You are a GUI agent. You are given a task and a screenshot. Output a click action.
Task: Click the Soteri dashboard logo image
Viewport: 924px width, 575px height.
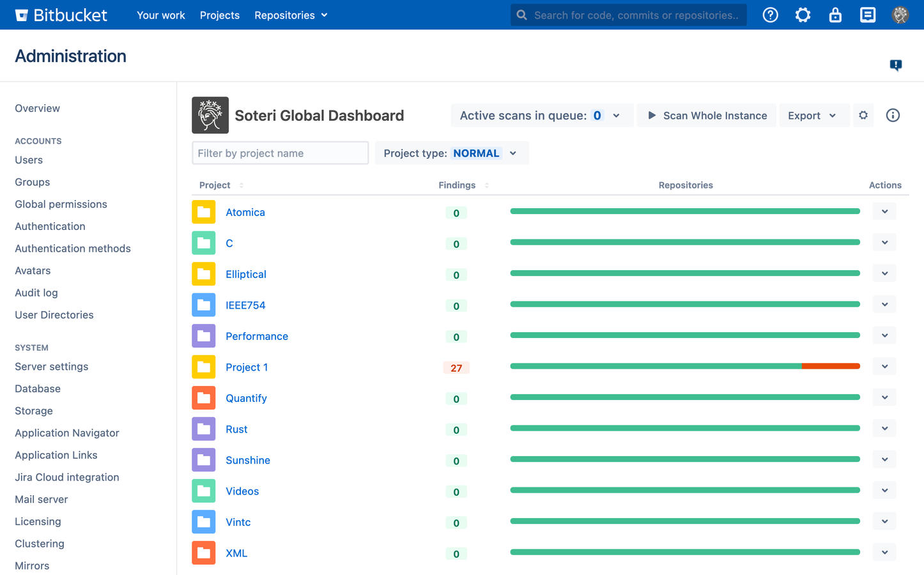(210, 115)
